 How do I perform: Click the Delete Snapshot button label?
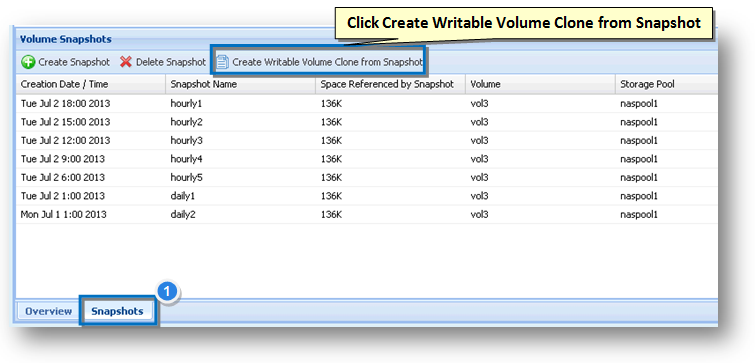pyautogui.click(x=171, y=62)
